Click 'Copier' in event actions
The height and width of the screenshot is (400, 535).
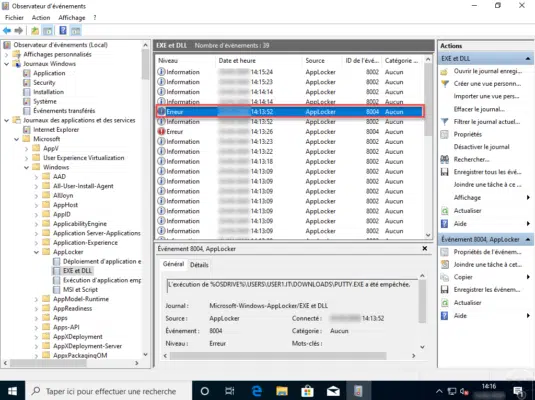(463, 277)
